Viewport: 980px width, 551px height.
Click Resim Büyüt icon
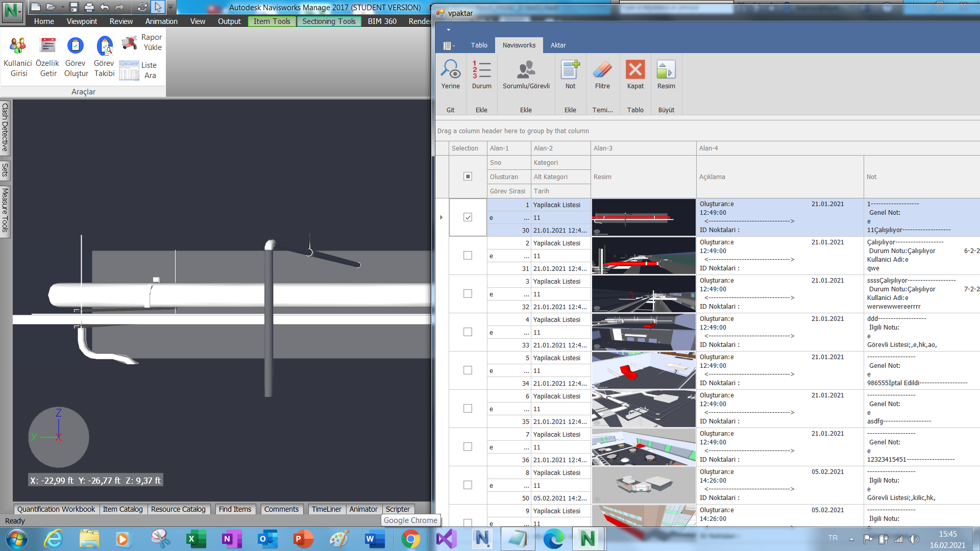point(666,69)
